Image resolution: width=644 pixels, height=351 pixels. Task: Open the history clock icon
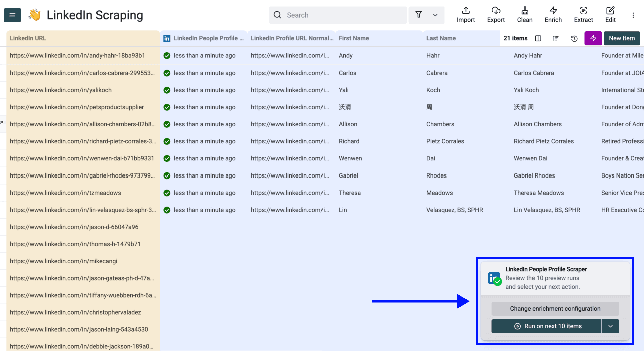tap(574, 38)
